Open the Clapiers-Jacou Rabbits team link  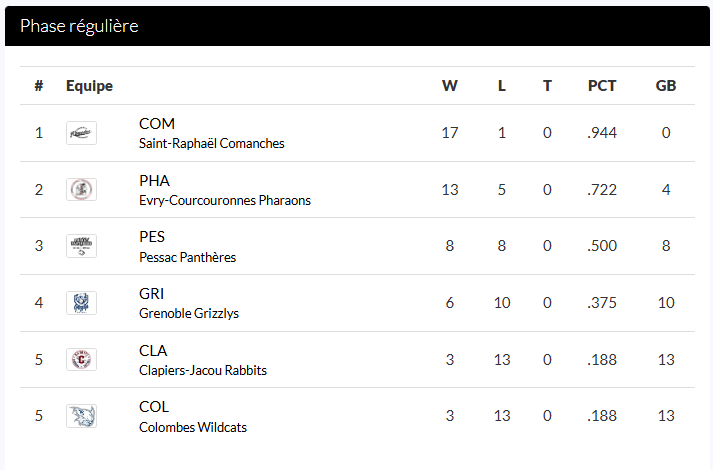pyautogui.click(x=203, y=370)
